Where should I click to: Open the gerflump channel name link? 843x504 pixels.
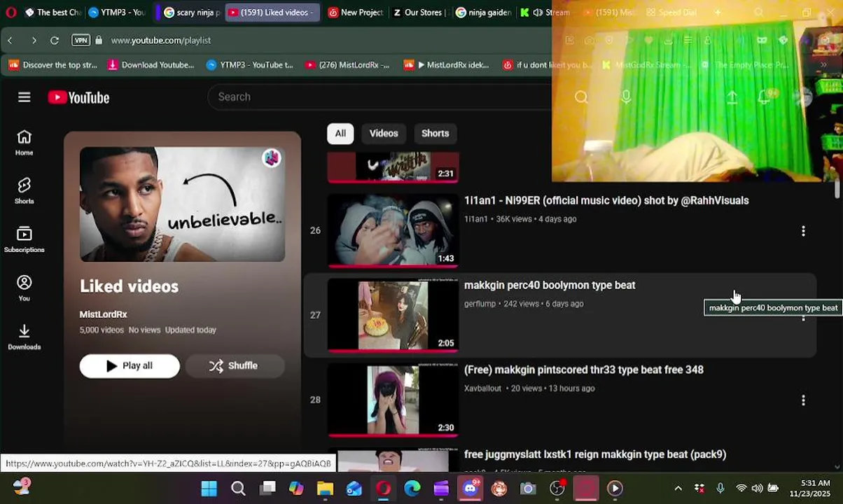point(480,304)
